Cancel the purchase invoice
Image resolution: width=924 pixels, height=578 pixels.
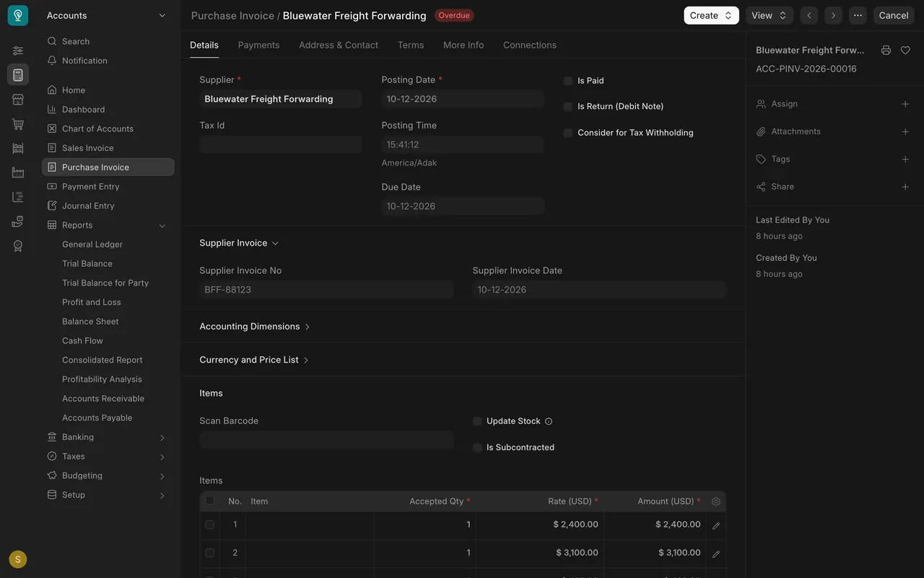click(x=894, y=15)
